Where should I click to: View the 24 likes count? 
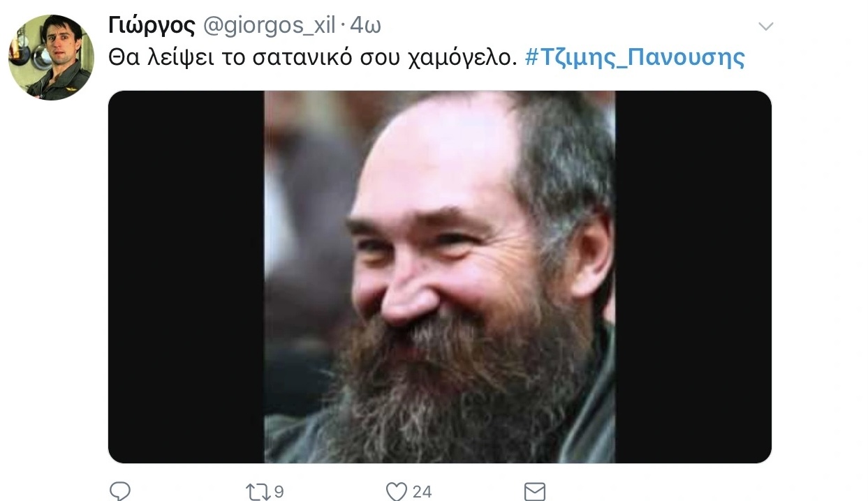pyautogui.click(x=422, y=492)
